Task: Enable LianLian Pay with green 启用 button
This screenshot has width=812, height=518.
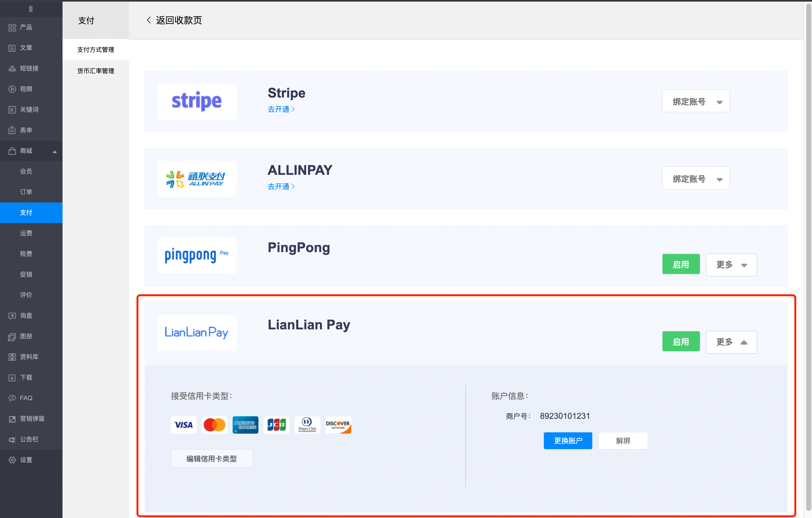Action: point(681,341)
